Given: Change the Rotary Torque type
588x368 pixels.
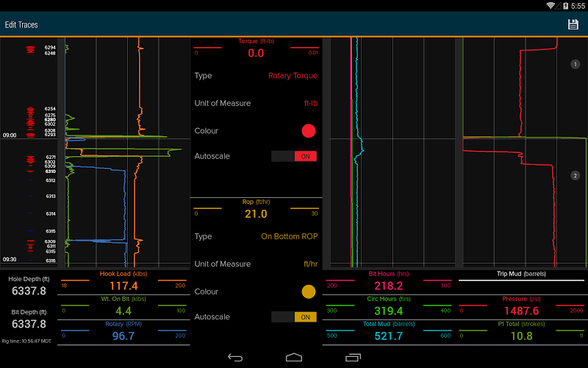Looking at the screenshot, I should [x=293, y=76].
